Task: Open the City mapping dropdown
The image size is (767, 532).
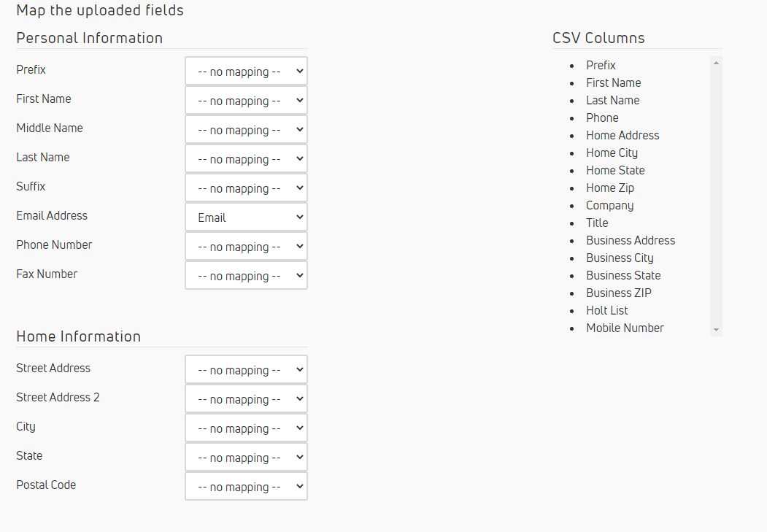Action: click(246, 428)
